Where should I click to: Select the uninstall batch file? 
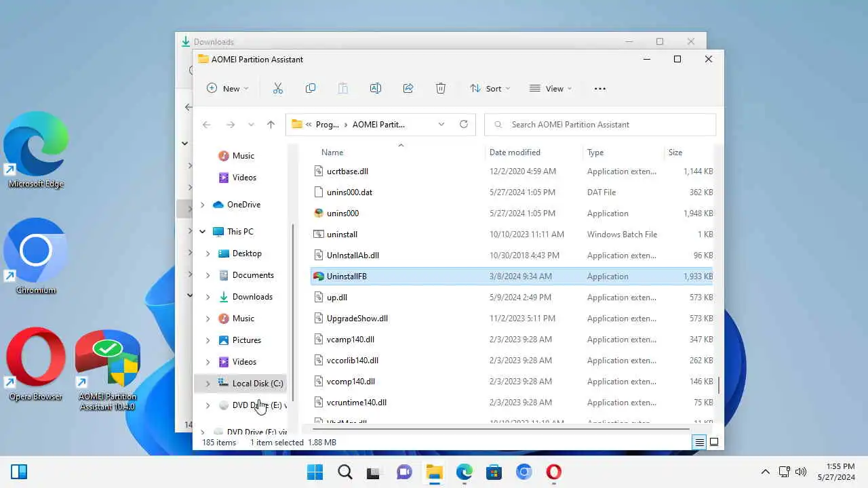(x=512, y=235)
